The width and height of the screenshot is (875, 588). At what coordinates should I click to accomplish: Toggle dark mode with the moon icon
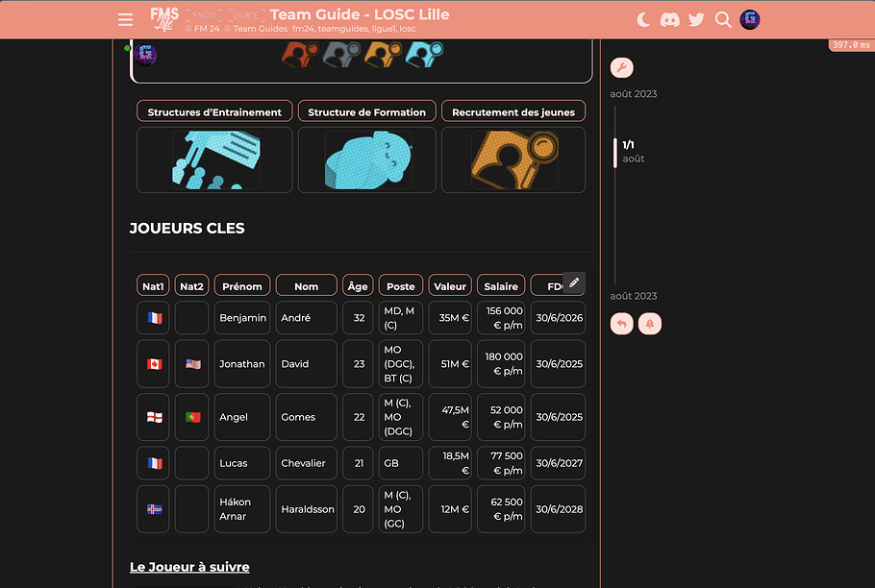643,19
